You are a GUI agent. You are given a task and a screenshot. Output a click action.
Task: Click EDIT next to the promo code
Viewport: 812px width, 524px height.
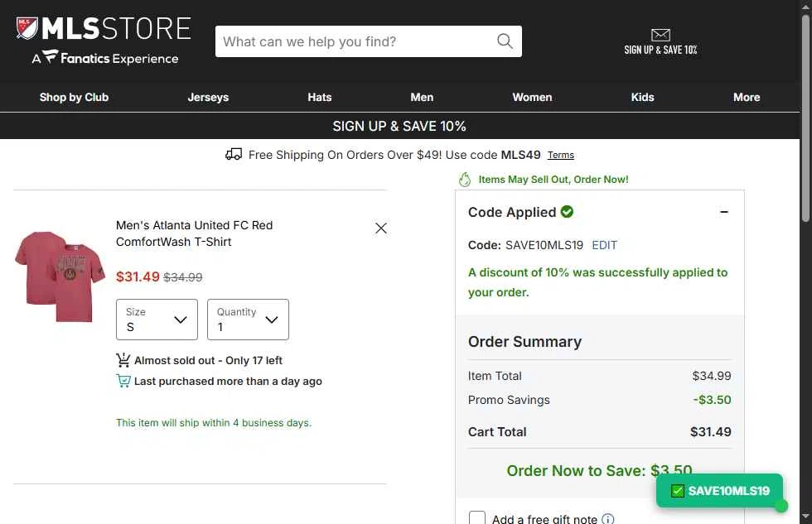pos(604,245)
